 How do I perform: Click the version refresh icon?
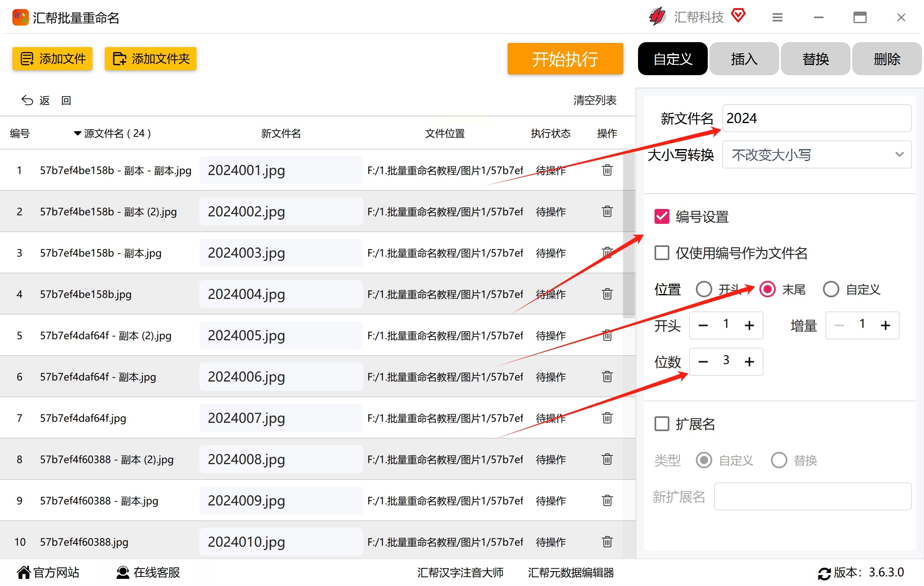point(824,573)
